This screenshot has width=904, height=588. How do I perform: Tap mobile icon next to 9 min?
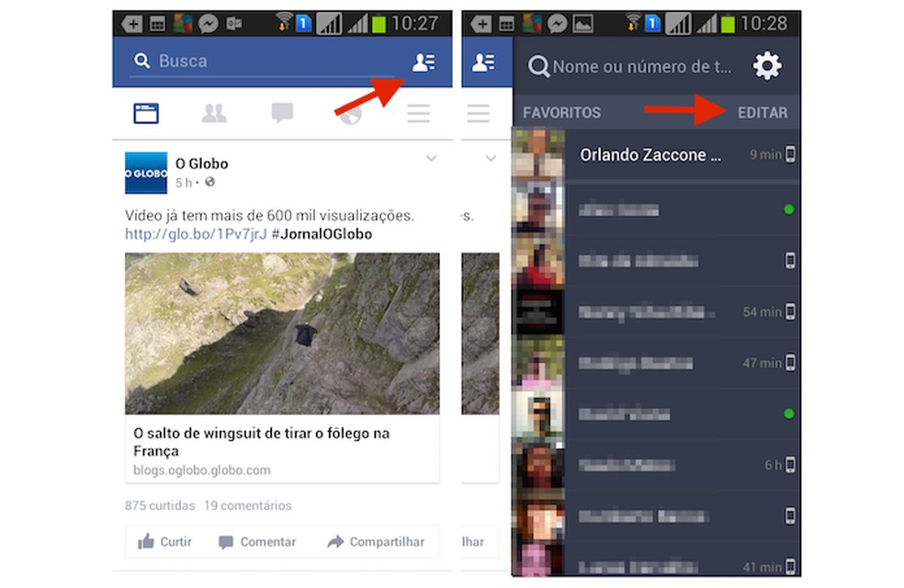coord(790,154)
